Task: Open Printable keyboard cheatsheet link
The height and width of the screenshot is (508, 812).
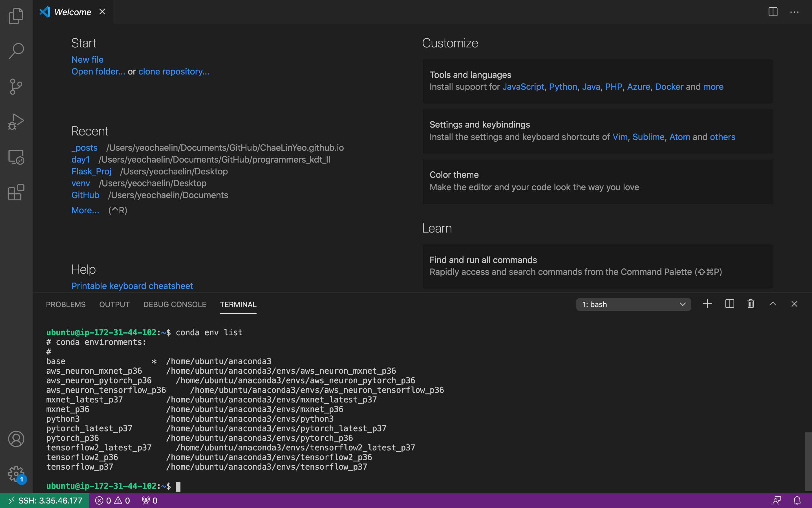Action: pyautogui.click(x=132, y=286)
